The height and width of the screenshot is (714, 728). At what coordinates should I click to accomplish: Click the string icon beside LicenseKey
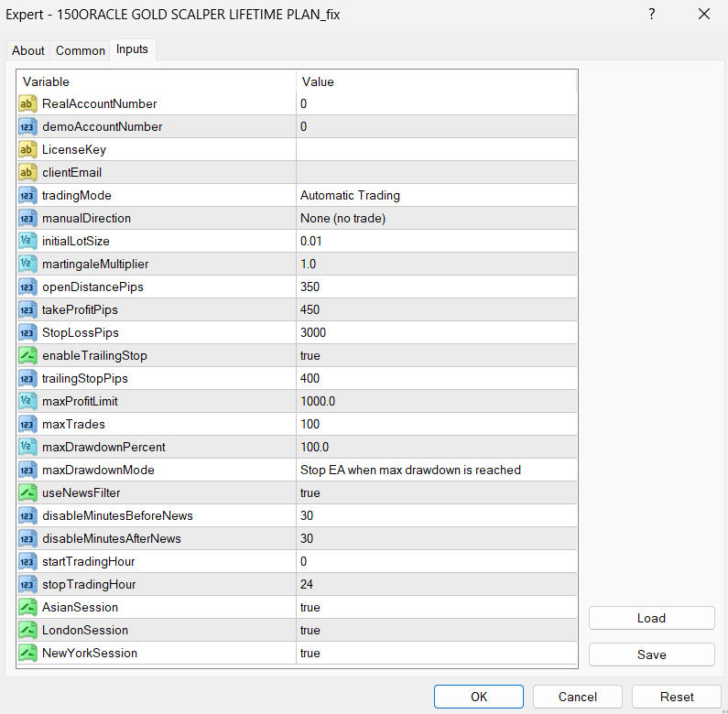pyautogui.click(x=27, y=150)
